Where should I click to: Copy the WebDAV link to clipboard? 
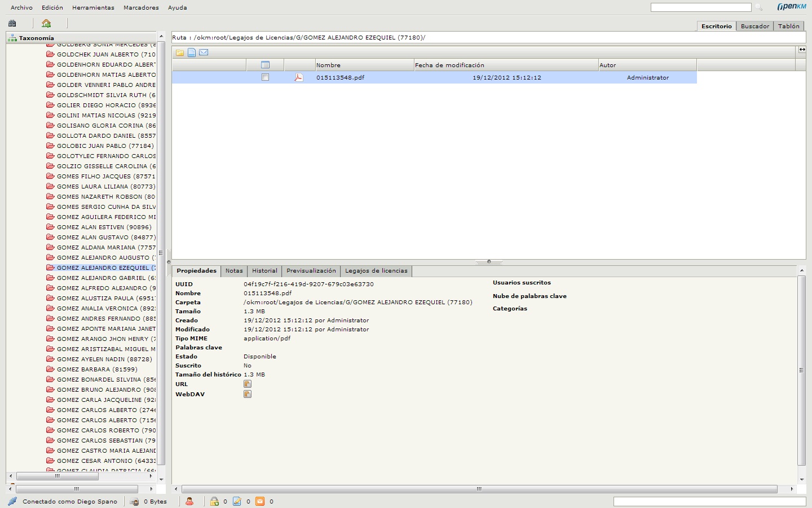[247, 394]
